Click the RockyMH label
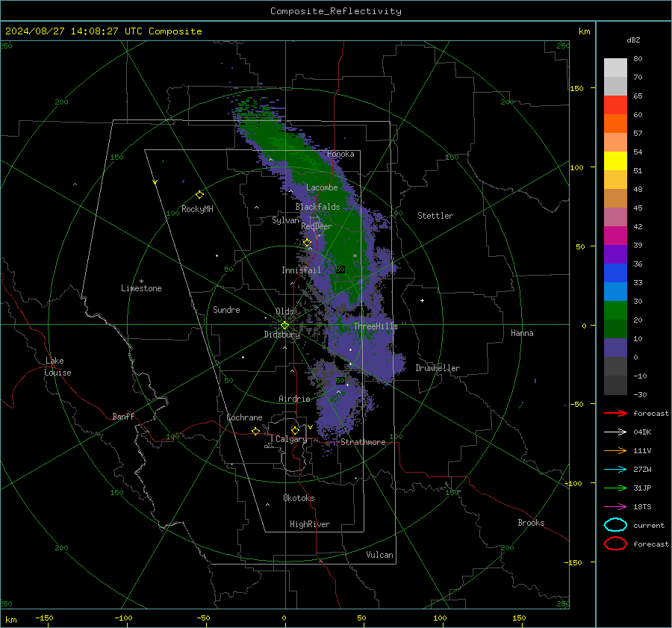The image size is (672, 628). (197, 209)
